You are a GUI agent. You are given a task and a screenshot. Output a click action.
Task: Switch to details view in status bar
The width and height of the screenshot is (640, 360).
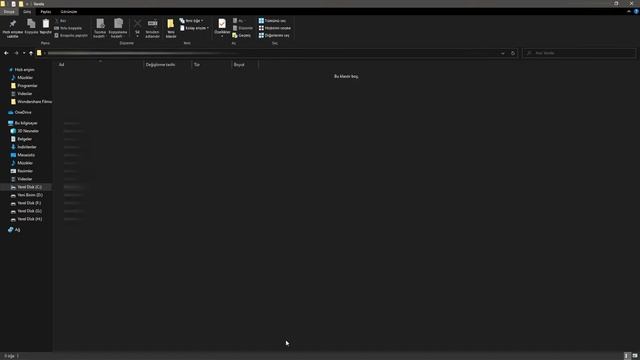pyautogui.click(x=627, y=356)
